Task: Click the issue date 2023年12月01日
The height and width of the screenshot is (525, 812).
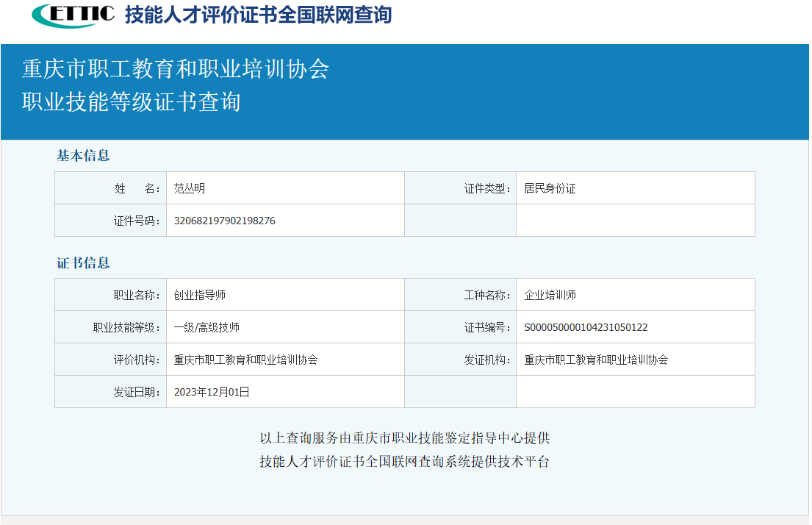Action: point(212,392)
